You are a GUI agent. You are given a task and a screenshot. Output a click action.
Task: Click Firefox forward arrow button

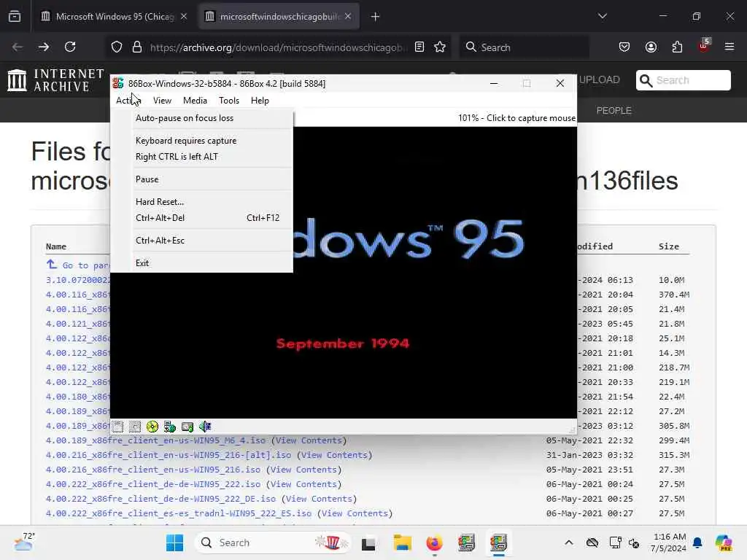click(x=44, y=47)
